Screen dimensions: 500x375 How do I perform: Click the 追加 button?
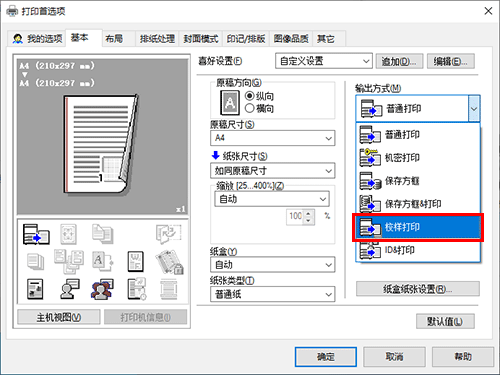pos(399,61)
